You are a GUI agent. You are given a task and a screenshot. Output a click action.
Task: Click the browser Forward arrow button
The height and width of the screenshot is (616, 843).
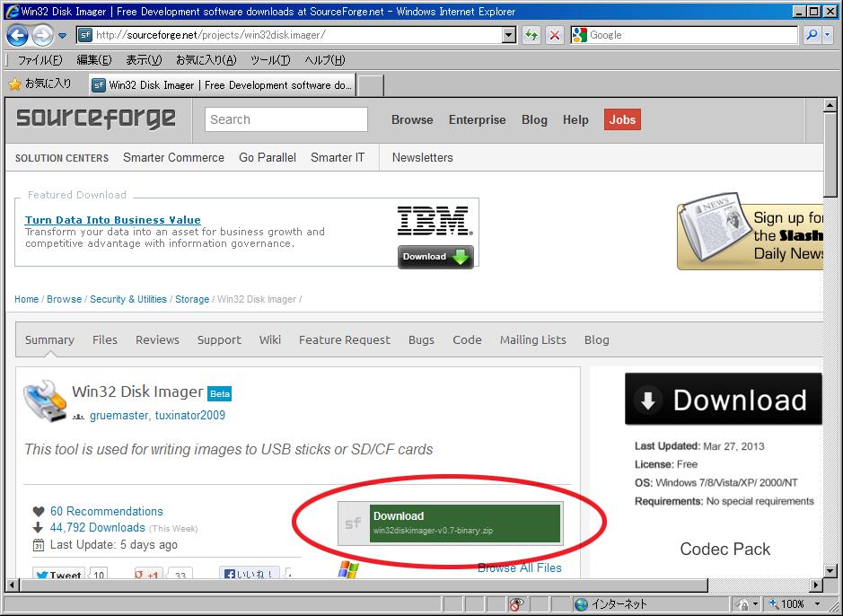pyautogui.click(x=42, y=36)
